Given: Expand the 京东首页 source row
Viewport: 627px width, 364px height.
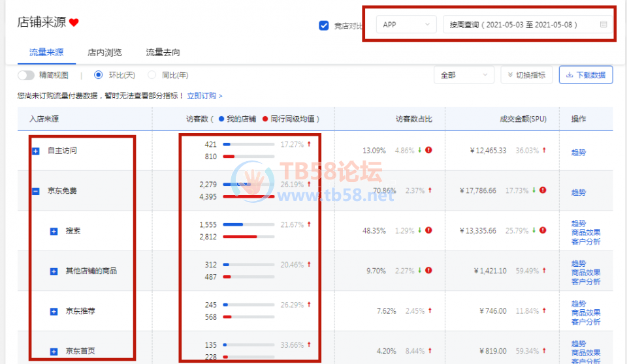Looking at the screenshot, I should (x=54, y=352).
